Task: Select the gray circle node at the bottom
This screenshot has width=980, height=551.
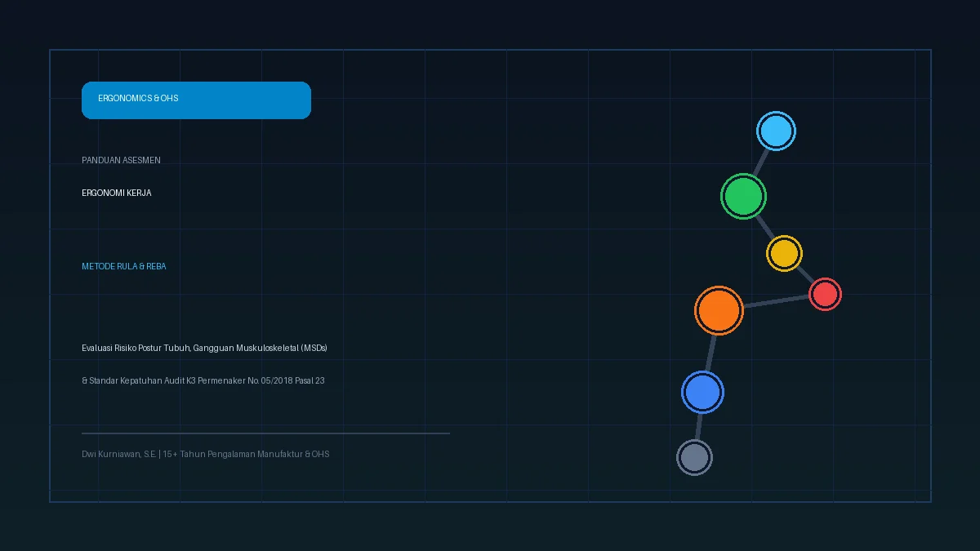Action: [x=694, y=457]
